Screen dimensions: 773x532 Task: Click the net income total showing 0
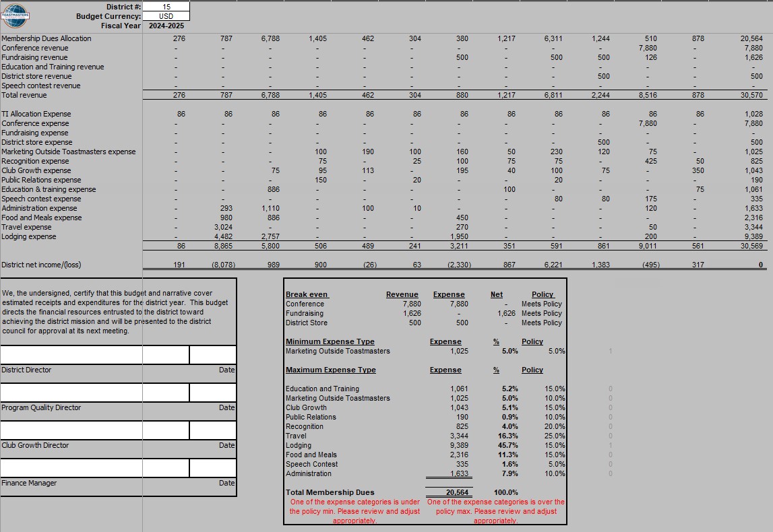tap(761, 265)
